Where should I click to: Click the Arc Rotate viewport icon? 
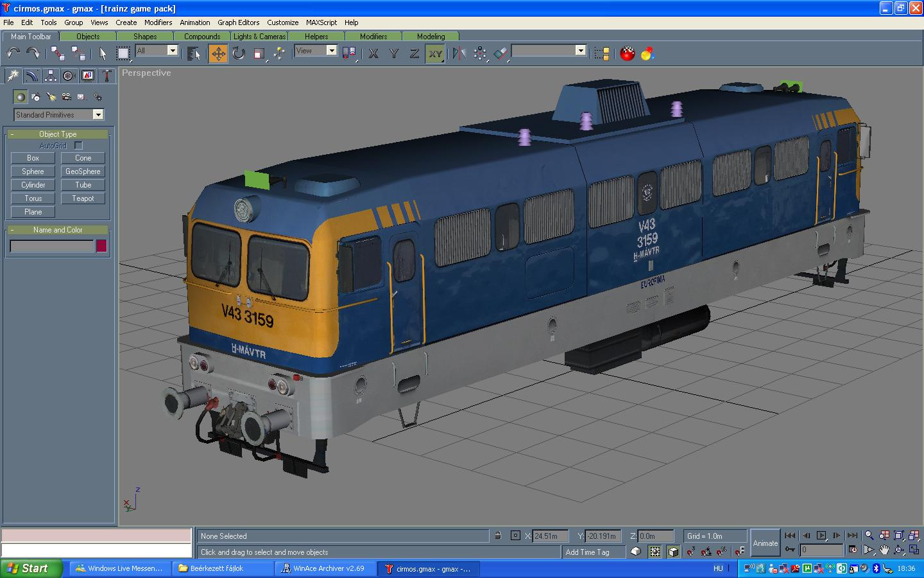(x=899, y=550)
